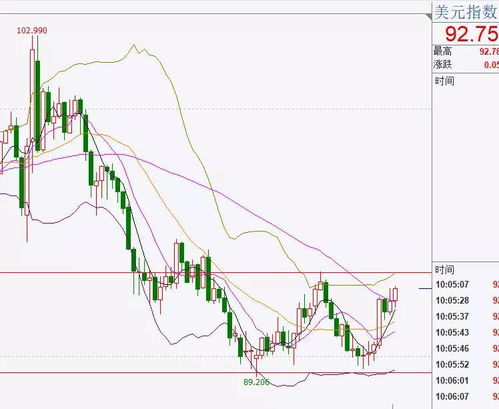Select the 10:05:28 tick row

click(466, 300)
